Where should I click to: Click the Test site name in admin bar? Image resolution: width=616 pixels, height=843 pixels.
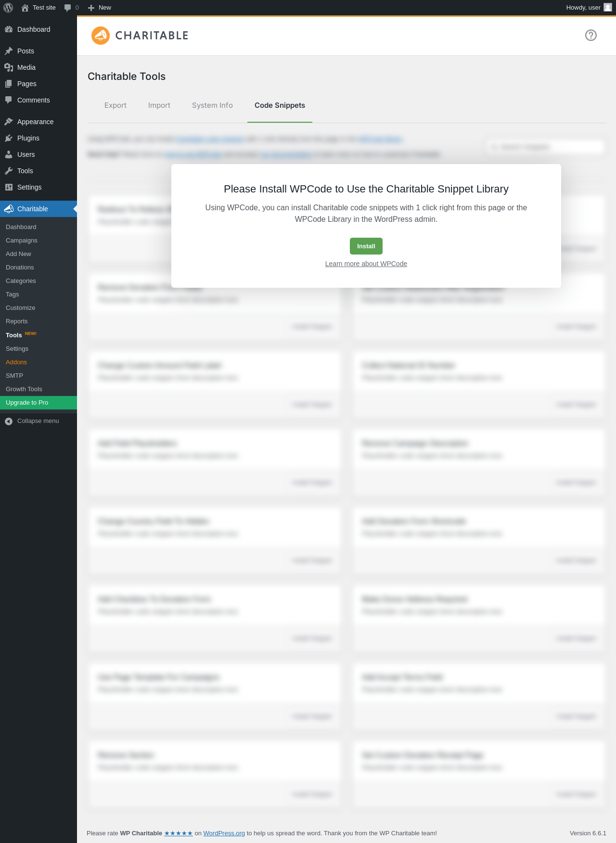pyautogui.click(x=44, y=8)
